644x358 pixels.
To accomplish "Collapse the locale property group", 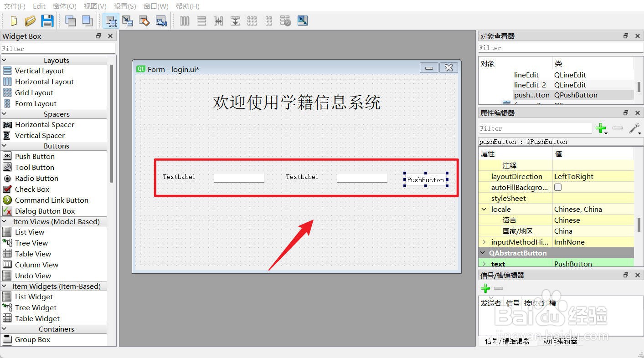I will pos(484,209).
